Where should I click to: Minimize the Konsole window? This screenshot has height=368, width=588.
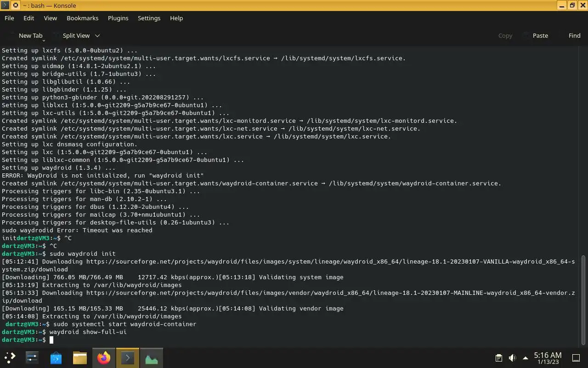click(562, 6)
